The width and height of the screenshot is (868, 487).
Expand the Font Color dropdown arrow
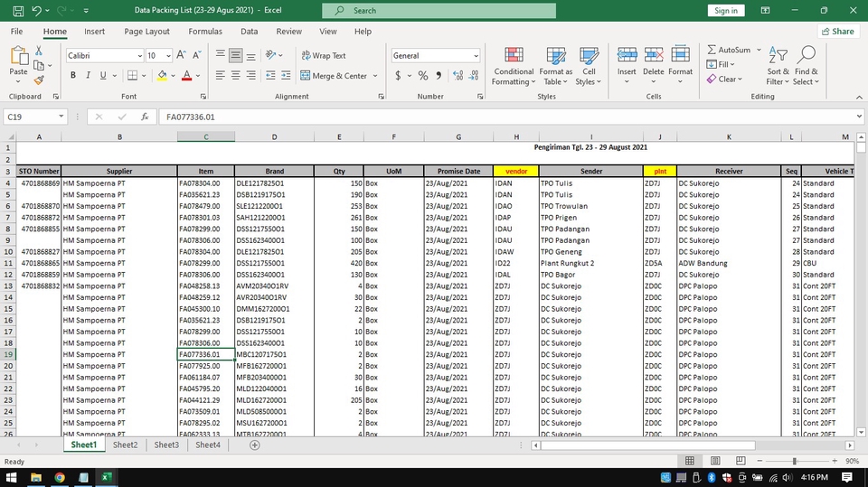[x=198, y=76]
